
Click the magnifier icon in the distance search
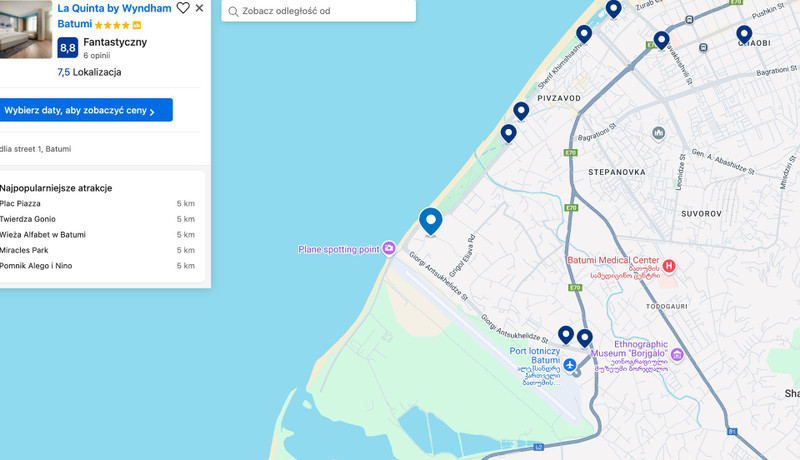click(x=234, y=12)
